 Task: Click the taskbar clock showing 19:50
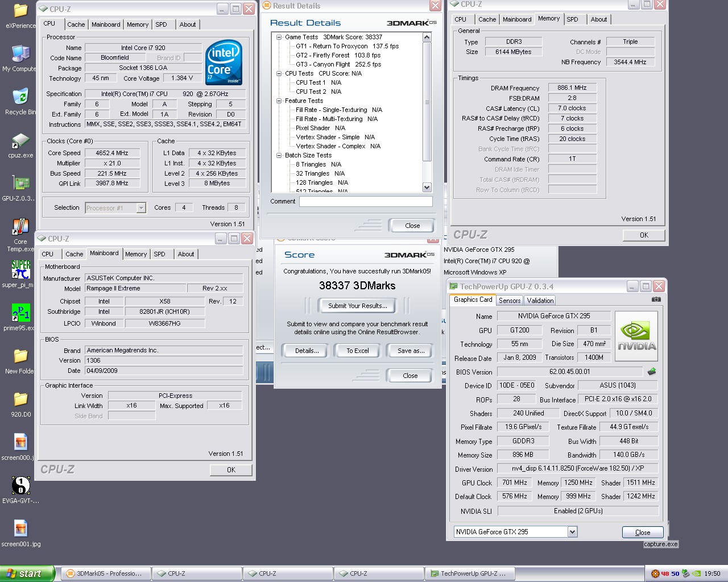pyautogui.click(x=712, y=573)
